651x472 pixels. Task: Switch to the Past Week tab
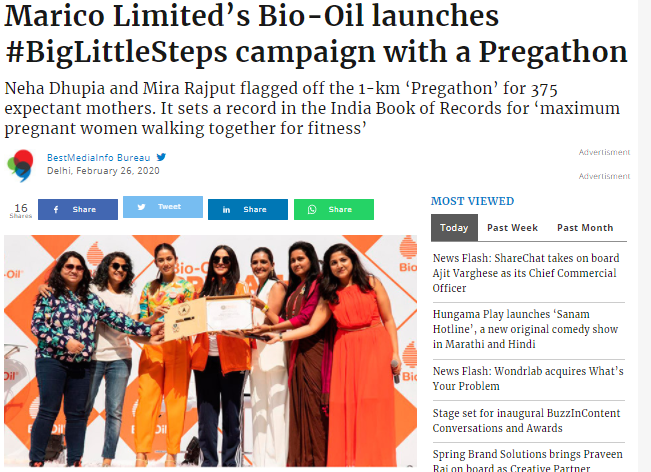(x=512, y=227)
